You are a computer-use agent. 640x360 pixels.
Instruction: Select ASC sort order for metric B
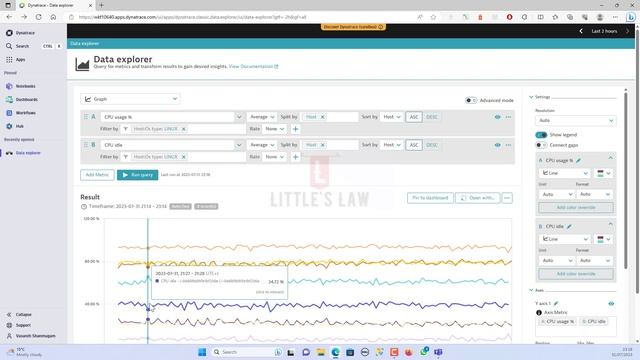pyautogui.click(x=414, y=145)
